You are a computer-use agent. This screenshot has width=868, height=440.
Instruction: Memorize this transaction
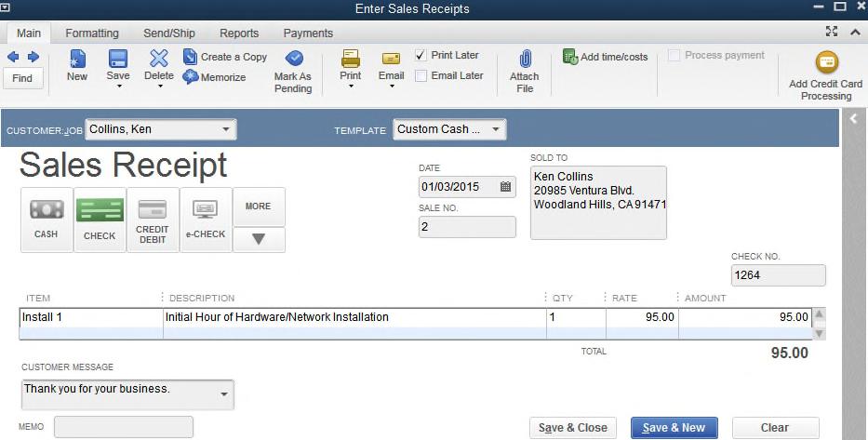[214, 77]
